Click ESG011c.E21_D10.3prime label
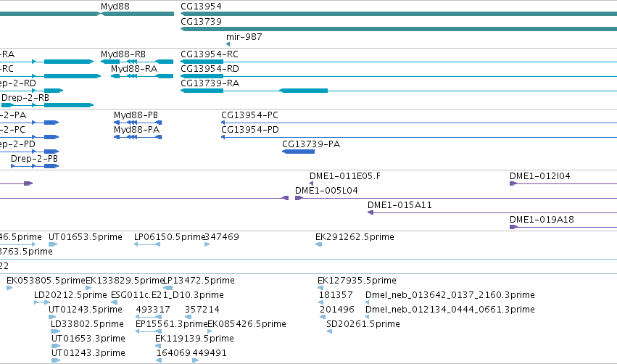617x364 pixels. [x=167, y=295]
